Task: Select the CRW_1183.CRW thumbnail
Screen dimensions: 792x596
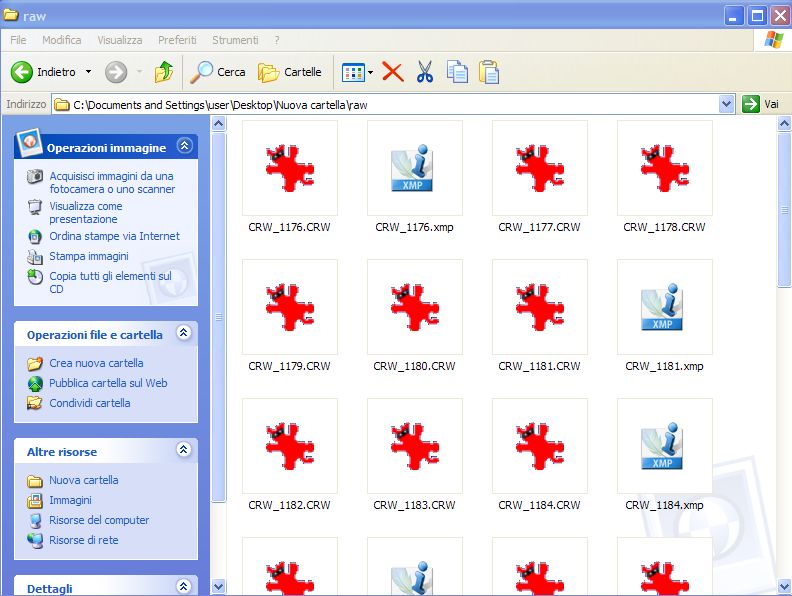Action: (415, 445)
